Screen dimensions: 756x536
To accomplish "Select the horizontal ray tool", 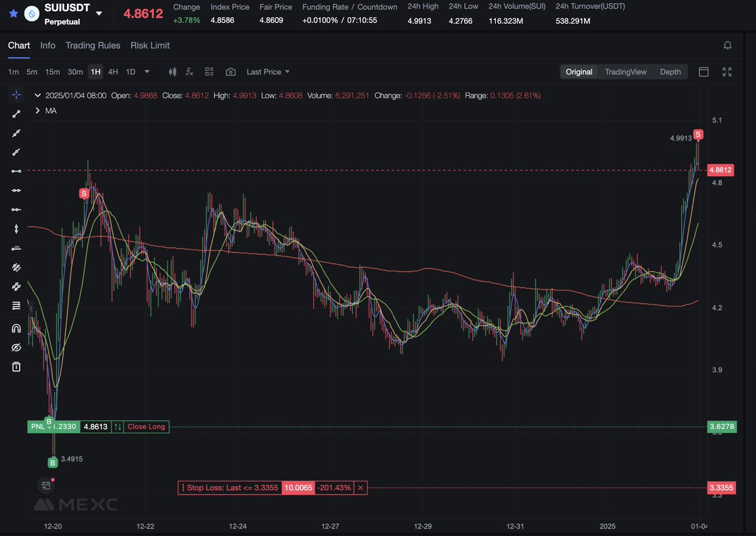I will tap(16, 190).
